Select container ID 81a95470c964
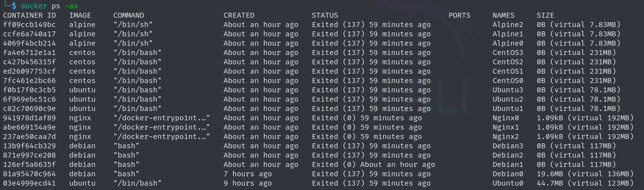The width and height of the screenshot is (644, 190). 29,174
